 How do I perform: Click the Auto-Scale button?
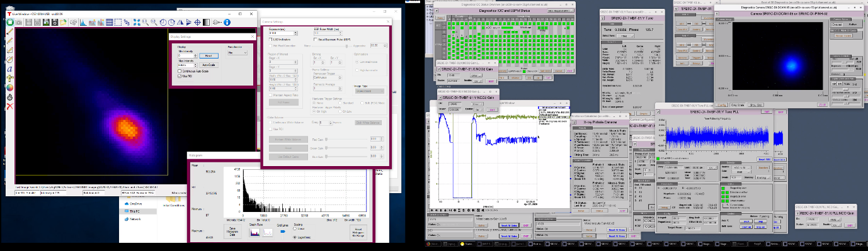(x=208, y=65)
